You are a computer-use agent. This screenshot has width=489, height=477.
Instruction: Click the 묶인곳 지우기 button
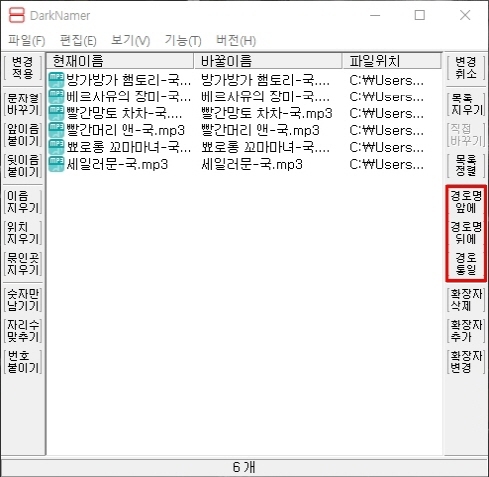coord(23,264)
